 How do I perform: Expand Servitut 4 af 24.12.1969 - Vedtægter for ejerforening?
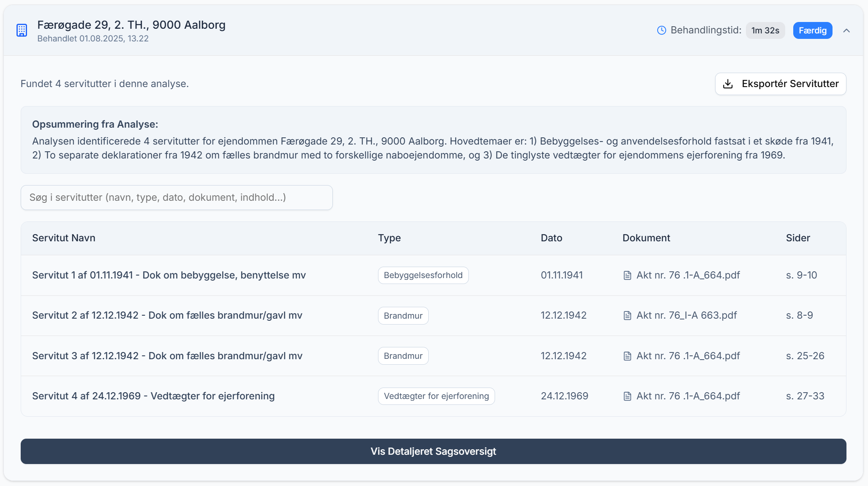[153, 396]
